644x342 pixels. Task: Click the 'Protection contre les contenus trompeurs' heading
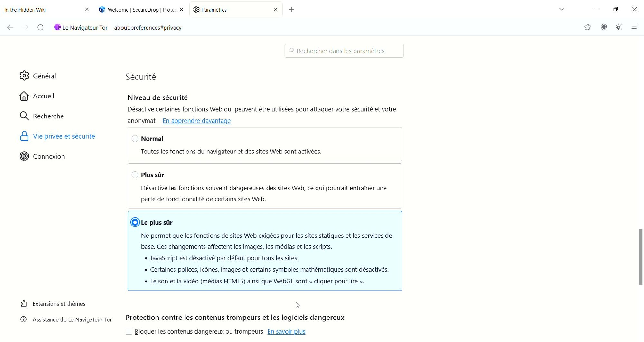pyautogui.click(x=235, y=318)
